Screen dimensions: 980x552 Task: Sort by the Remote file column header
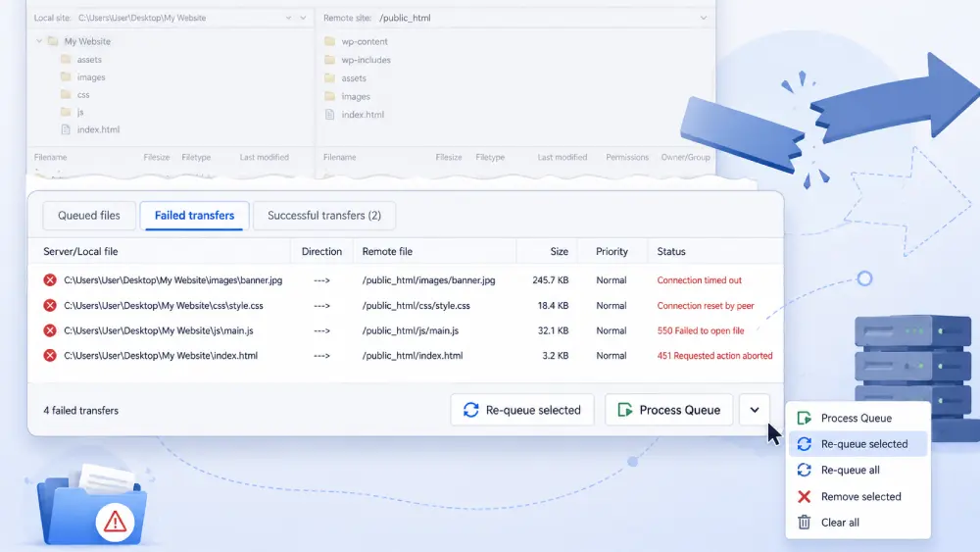pos(387,251)
